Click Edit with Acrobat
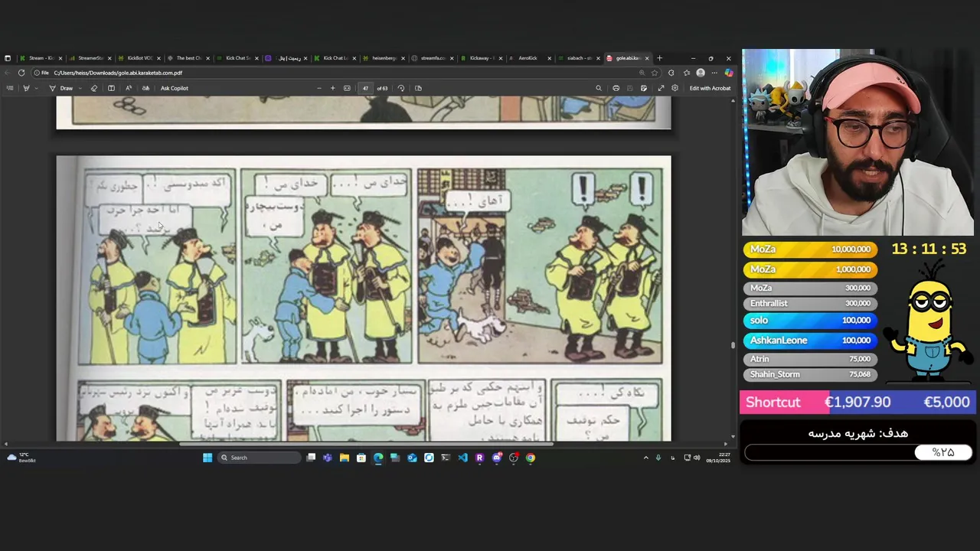The width and height of the screenshot is (980, 551). click(710, 88)
